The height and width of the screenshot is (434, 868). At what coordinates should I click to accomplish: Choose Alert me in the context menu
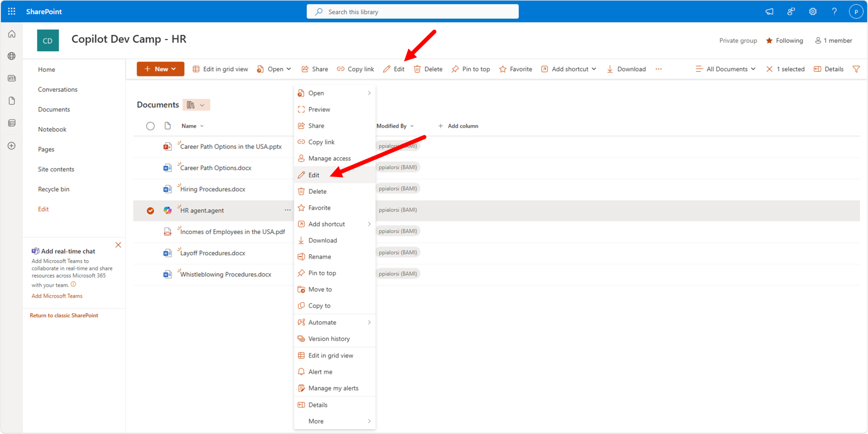[x=334, y=372]
